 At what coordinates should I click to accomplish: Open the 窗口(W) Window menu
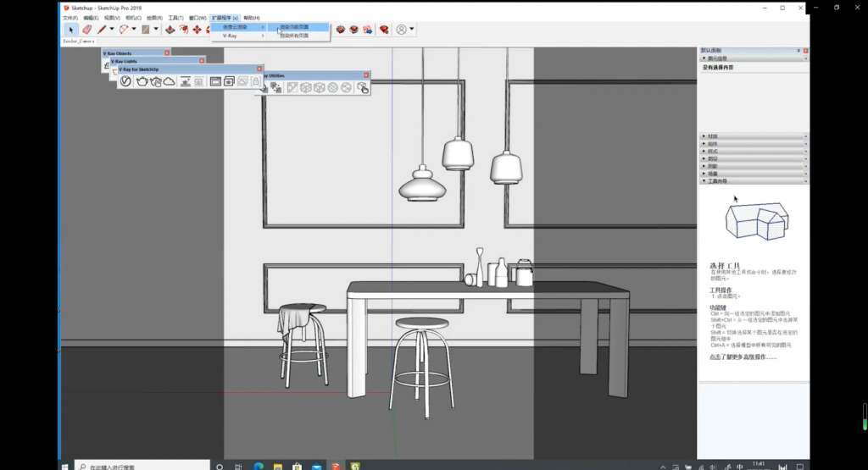[198, 18]
